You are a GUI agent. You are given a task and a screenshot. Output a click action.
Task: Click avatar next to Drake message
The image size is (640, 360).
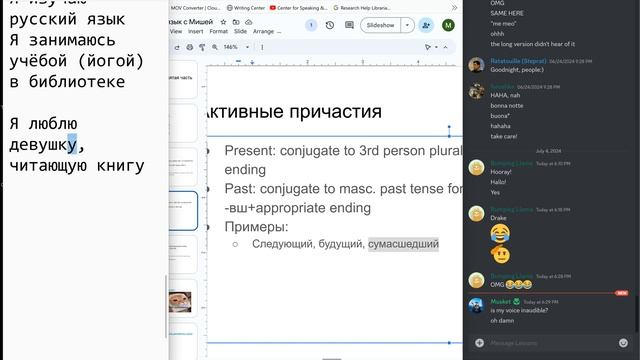[x=476, y=213]
